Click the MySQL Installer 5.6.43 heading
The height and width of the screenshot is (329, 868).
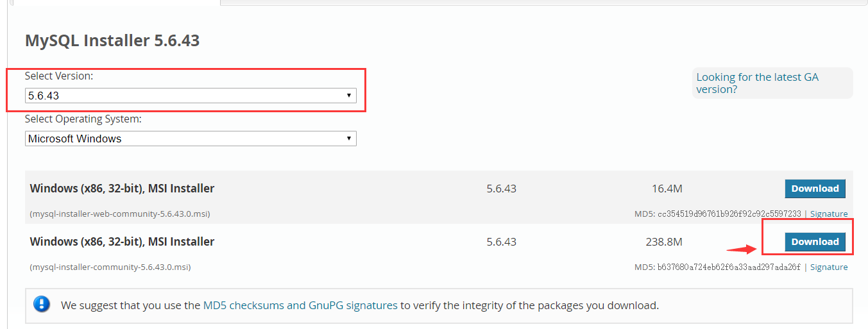point(112,41)
